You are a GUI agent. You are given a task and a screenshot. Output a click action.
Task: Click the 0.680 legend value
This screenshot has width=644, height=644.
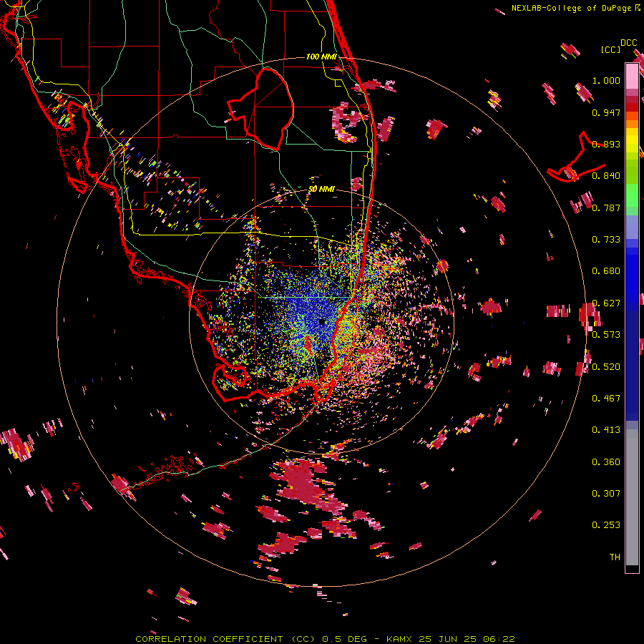click(606, 271)
